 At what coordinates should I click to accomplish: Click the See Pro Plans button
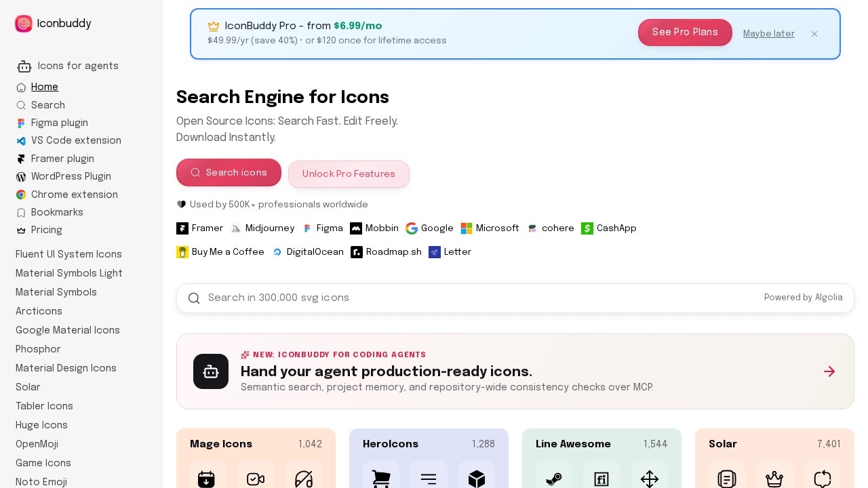[685, 33]
